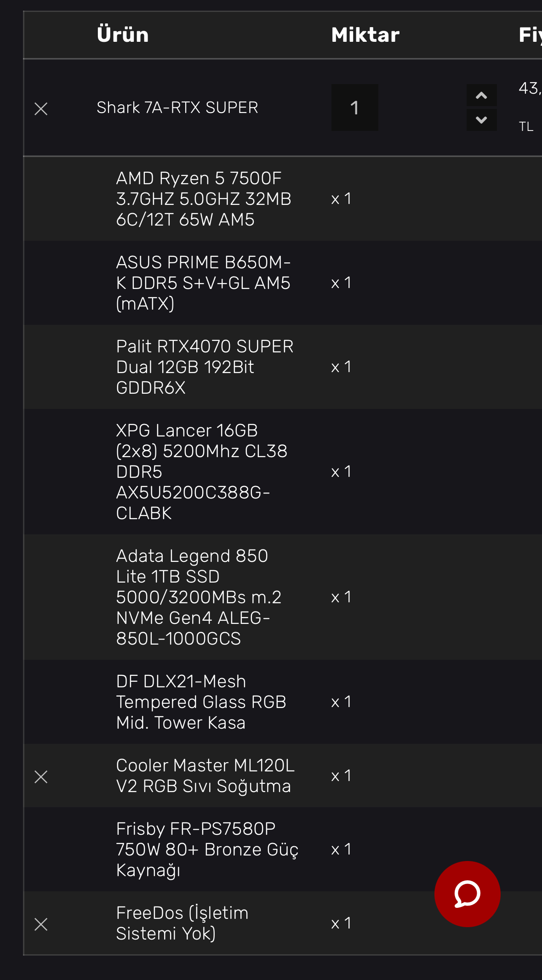The height and width of the screenshot is (980, 542).
Task: Select Cooler Master ML120L V2 text
Action: (x=205, y=776)
